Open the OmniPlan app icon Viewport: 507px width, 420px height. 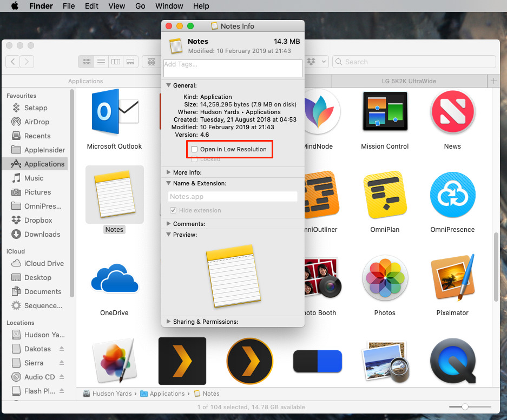click(x=385, y=195)
